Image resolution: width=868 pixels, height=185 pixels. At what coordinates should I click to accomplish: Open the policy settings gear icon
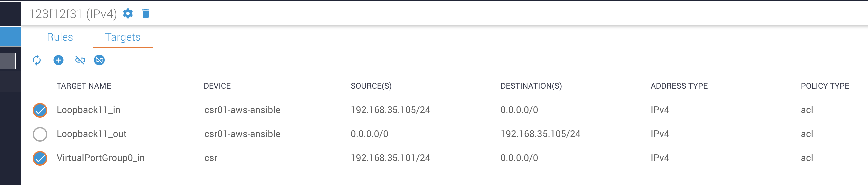128,13
